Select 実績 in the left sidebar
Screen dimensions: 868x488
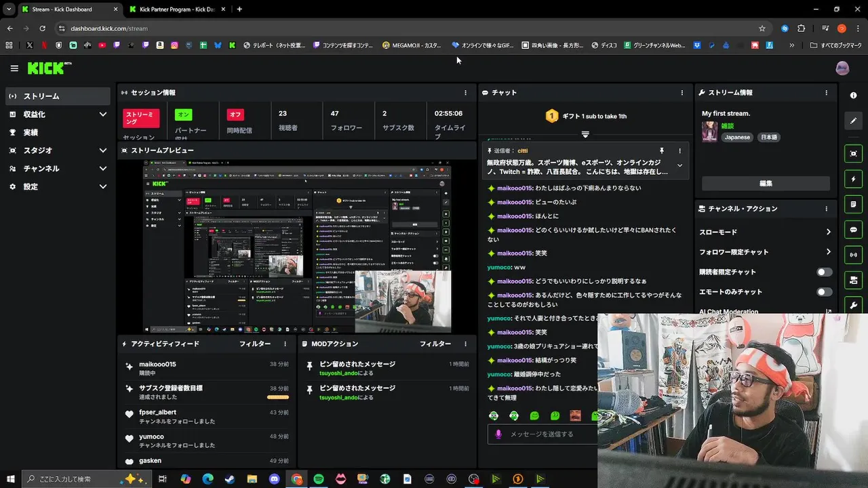[x=58, y=132]
